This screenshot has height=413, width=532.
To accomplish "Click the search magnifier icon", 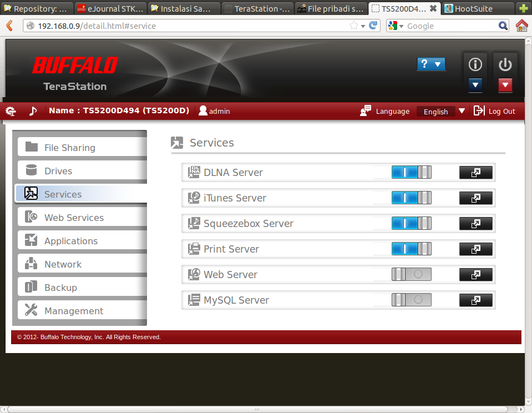I will (x=503, y=26).
